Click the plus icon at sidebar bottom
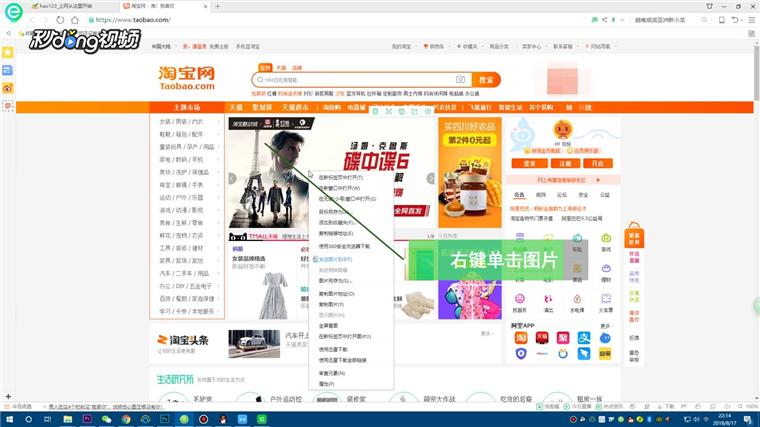The width and height of the screenshot is (760, 427). [8, 396]
